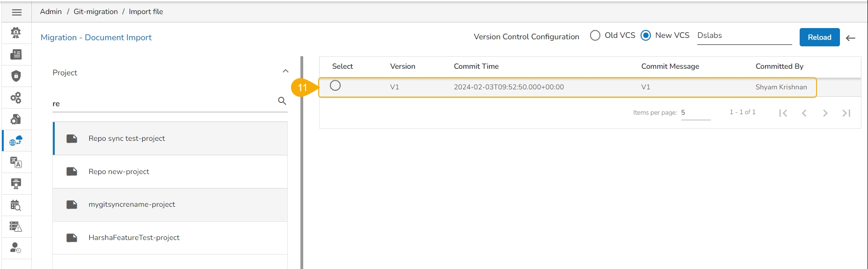Viewport: 868px width, 269px height.
Task: Open the calendar search scheduler icon
Action: click(16, 205)
